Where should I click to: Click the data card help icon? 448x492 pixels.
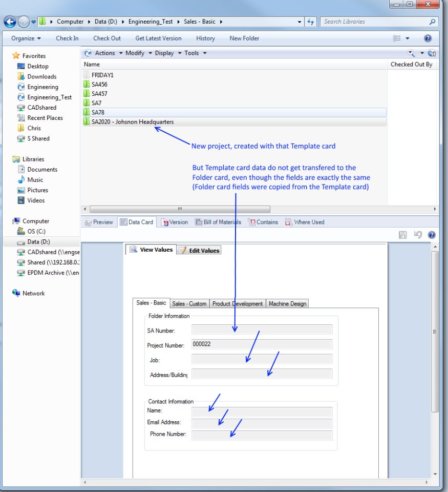[x=432, y=235]
